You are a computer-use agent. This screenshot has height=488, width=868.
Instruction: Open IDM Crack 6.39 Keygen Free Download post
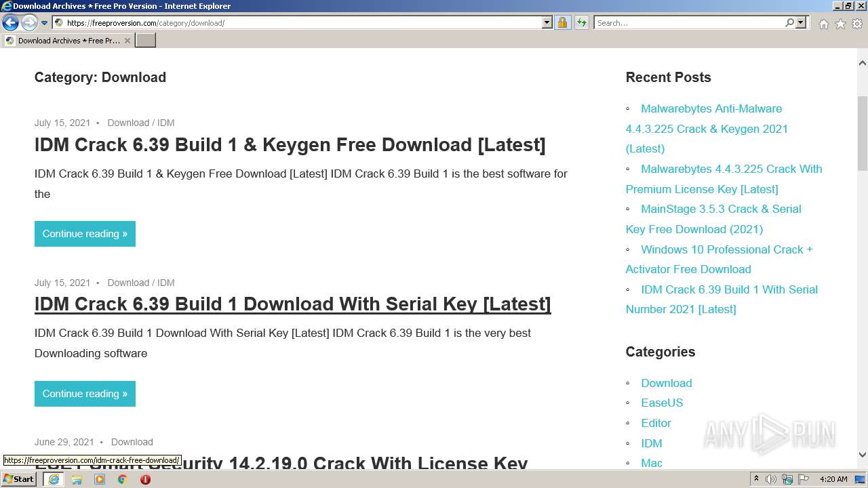(x=290, y=144)
